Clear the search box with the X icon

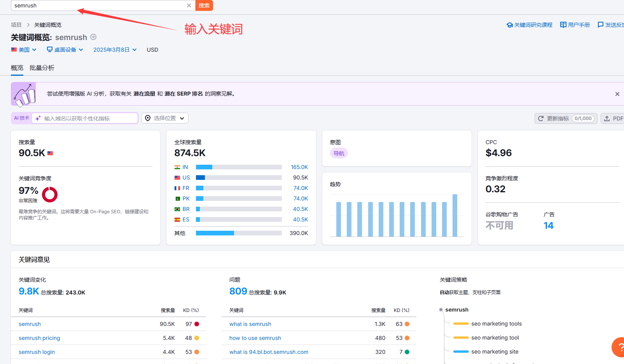click(189, 5)
